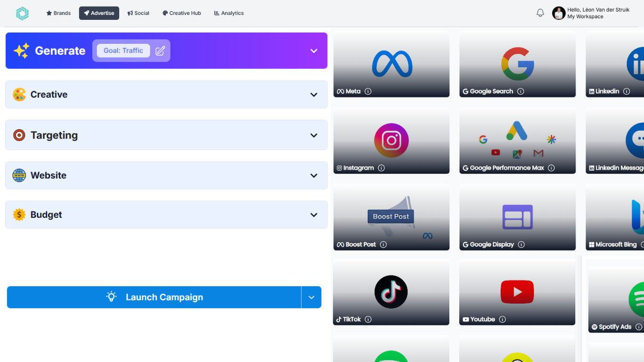Click the Google Display layout icon
This screenshot has height=362, width=644.
518,217
